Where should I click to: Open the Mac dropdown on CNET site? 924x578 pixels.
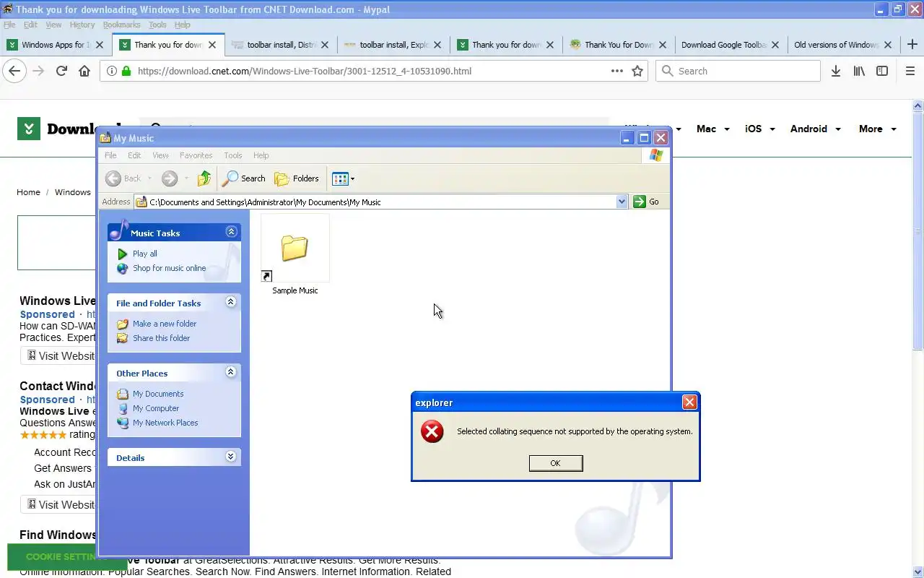click(712, 129)
